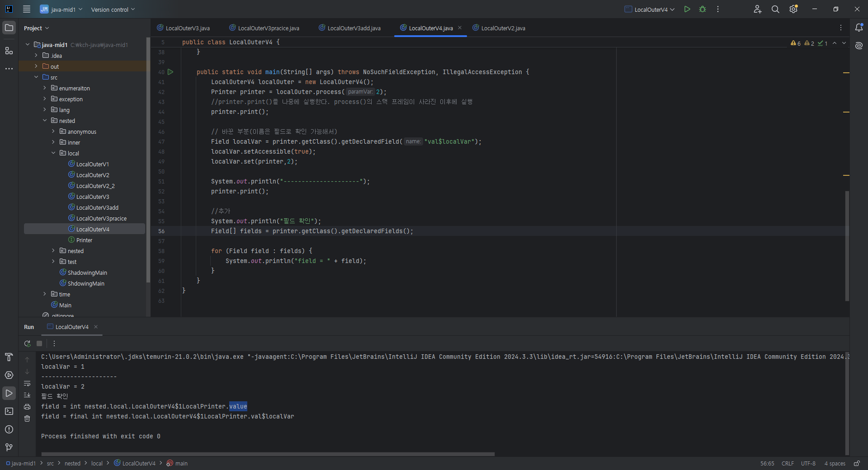Open Code With Me user icon
868x470 pixels.
coord(758,9)
